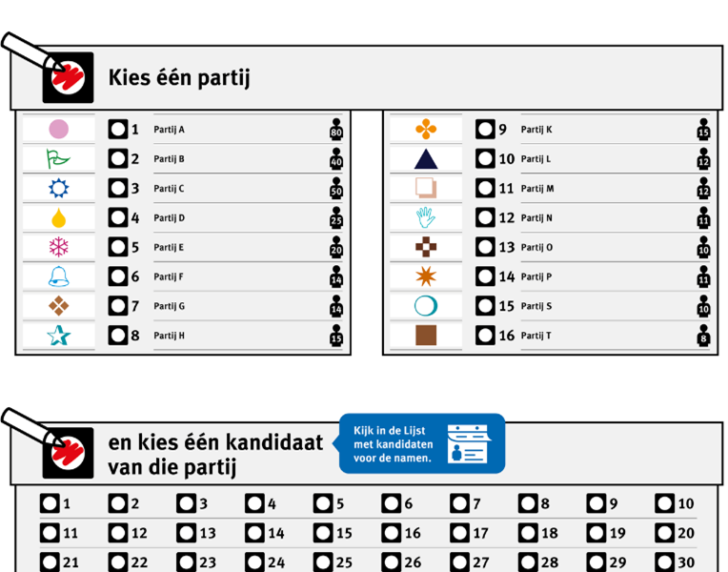Click the hand logo of Partij N

[x=425, y=218]
